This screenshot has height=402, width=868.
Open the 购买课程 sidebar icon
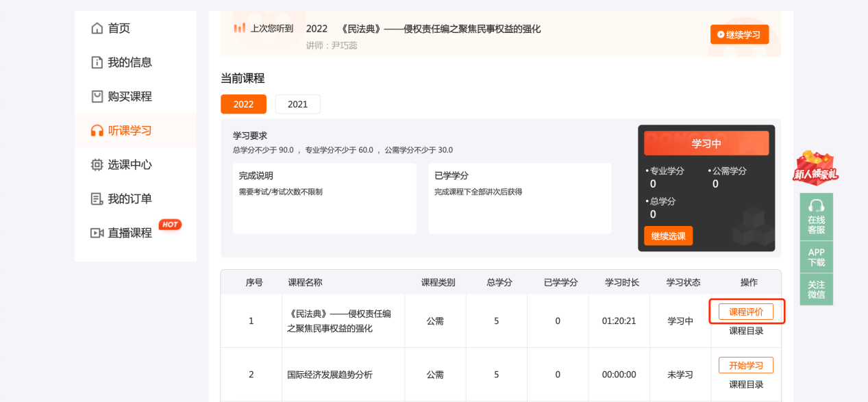tap(97, 96)
